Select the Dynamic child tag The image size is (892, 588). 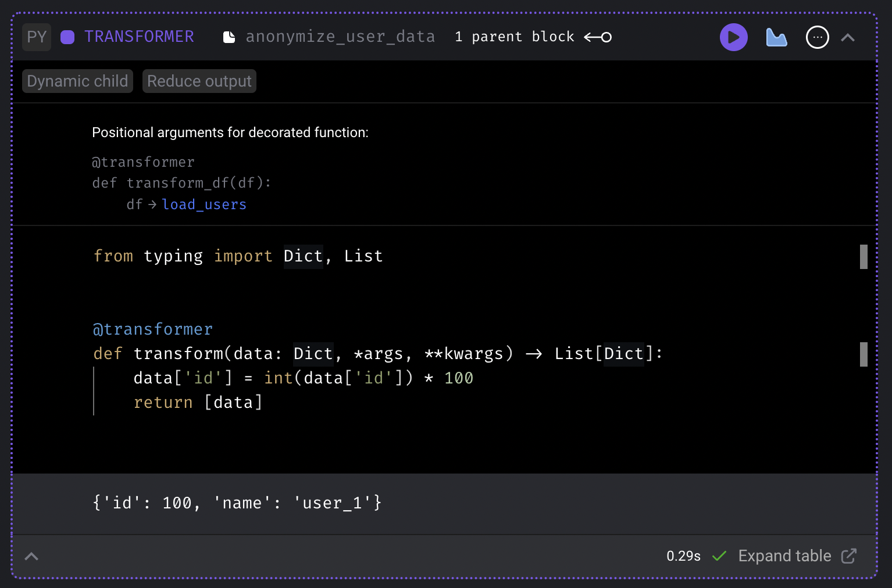click(x=77, y=81)
